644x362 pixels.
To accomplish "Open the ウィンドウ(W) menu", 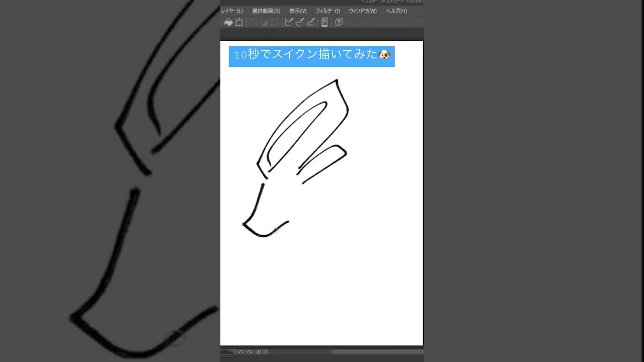I will 363,11.
